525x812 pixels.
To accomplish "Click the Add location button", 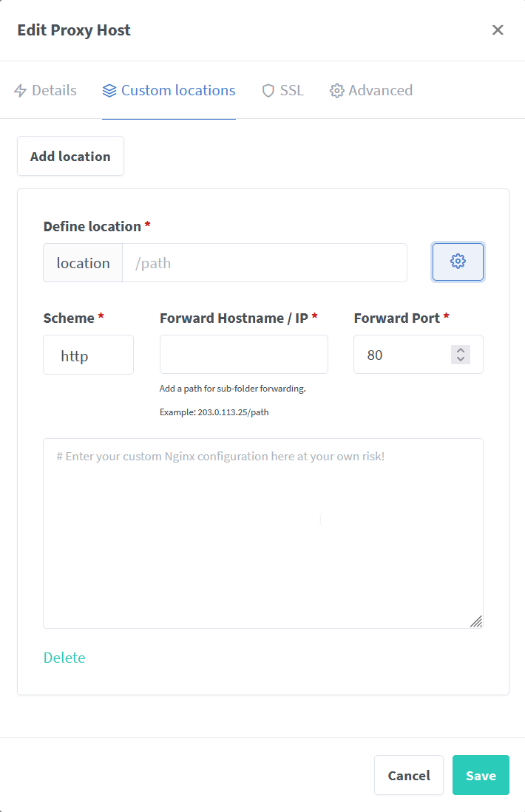I will [x=70, y=156].
